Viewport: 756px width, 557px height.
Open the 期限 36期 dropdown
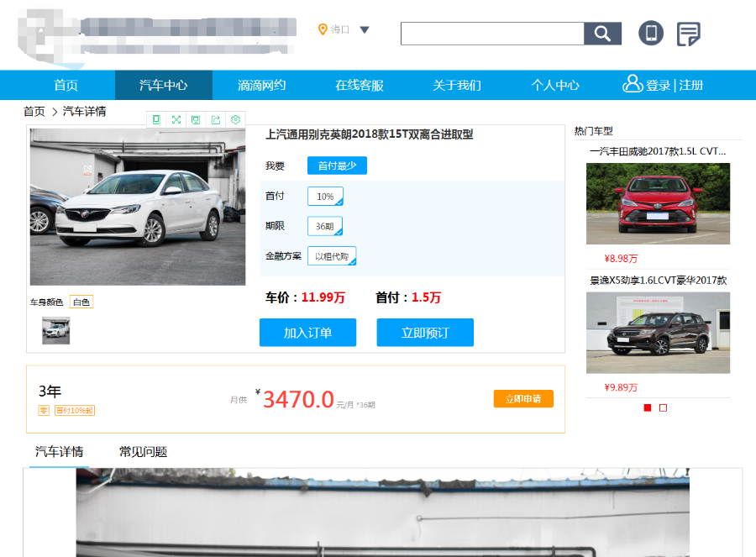coord(325,226)
